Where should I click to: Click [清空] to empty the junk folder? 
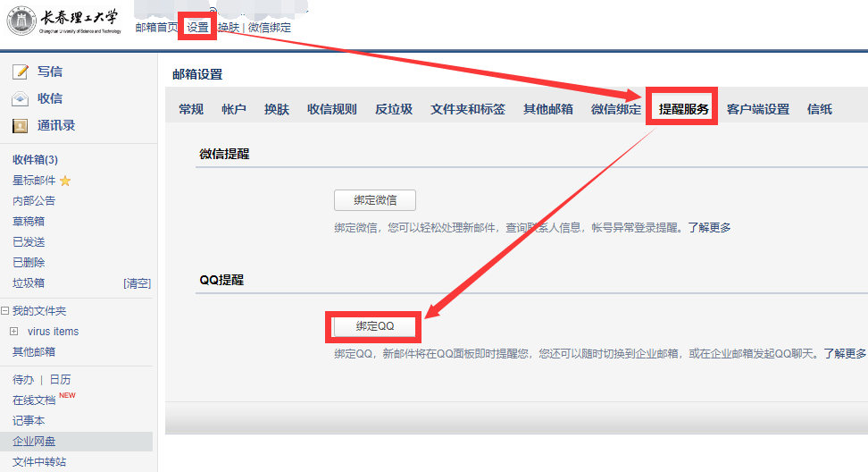(138, 283)
